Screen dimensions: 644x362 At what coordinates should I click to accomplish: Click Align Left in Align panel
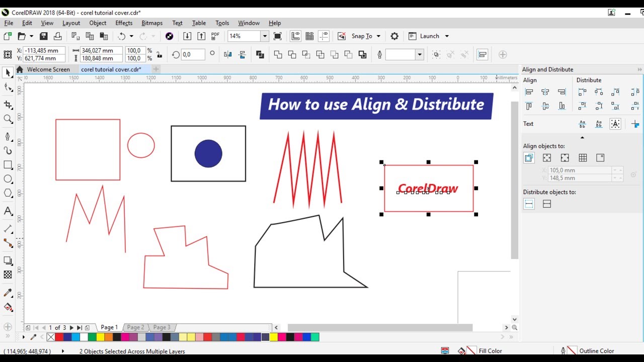click(529, 92)
